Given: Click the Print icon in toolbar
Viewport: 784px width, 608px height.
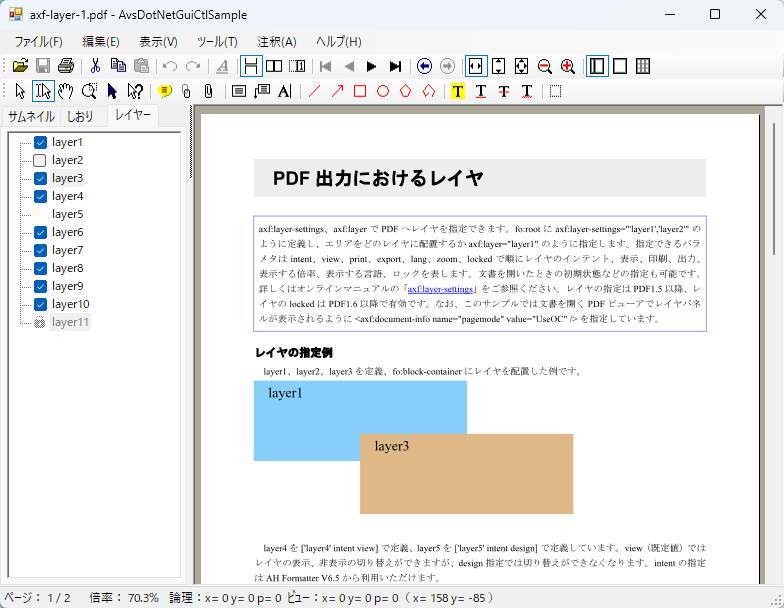Looking at the screenshot, I should click(66, 66).
